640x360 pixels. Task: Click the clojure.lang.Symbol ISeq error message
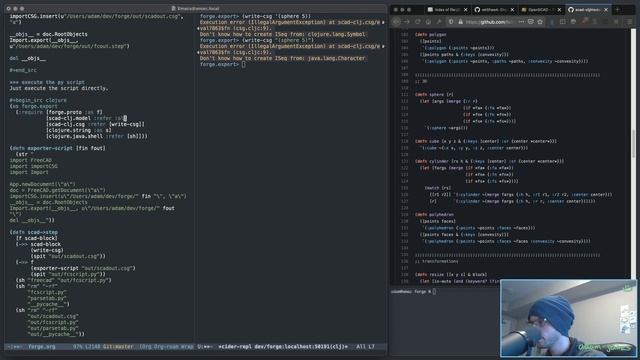(x=283, y=34)
